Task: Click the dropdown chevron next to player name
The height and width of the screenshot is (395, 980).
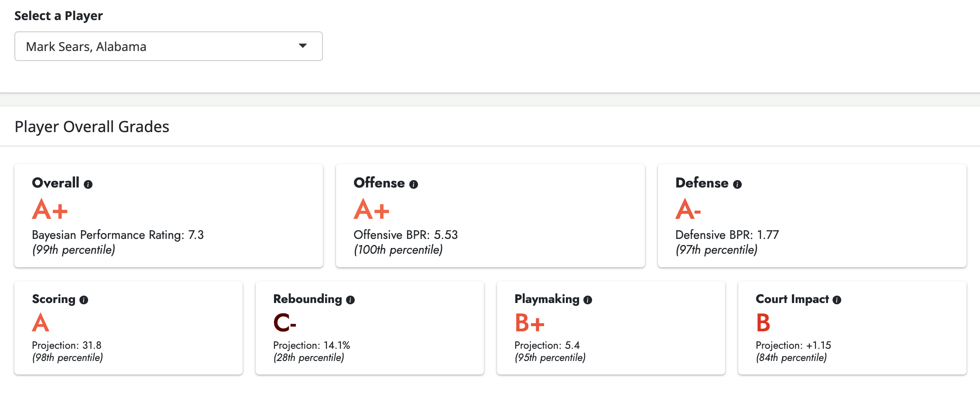Action: tap(303, 46)
